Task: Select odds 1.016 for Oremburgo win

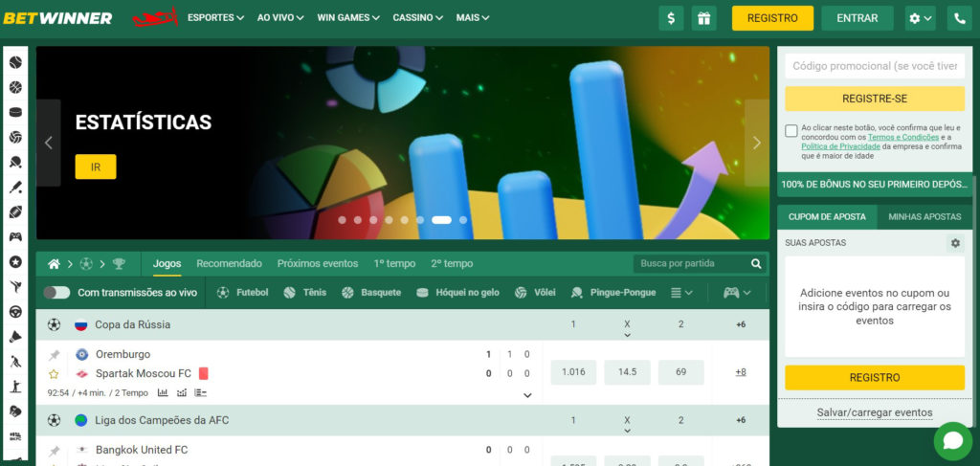Action: point(573,372)
